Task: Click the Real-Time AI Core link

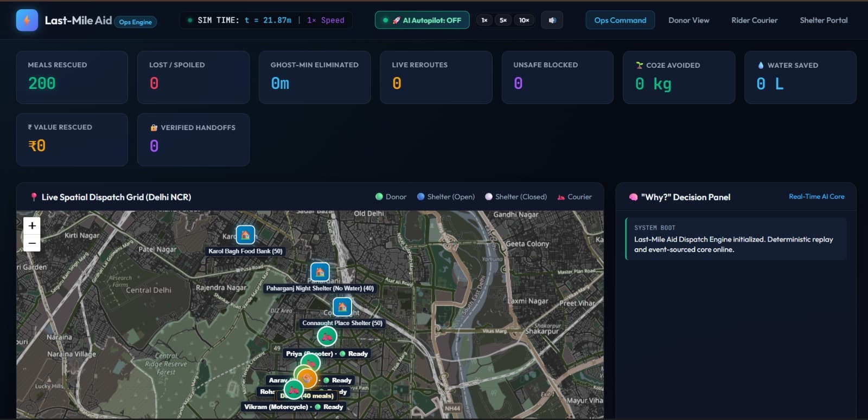Action: 816,197
